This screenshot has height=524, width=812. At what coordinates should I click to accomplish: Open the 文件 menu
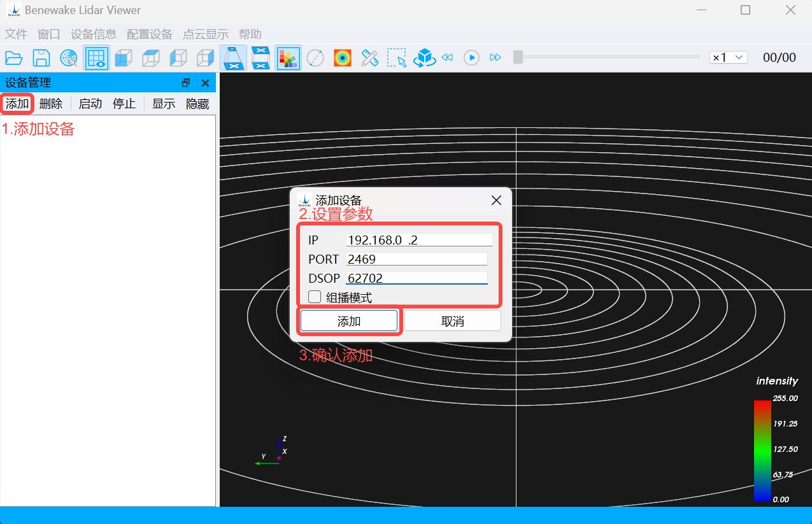(16, 34)
